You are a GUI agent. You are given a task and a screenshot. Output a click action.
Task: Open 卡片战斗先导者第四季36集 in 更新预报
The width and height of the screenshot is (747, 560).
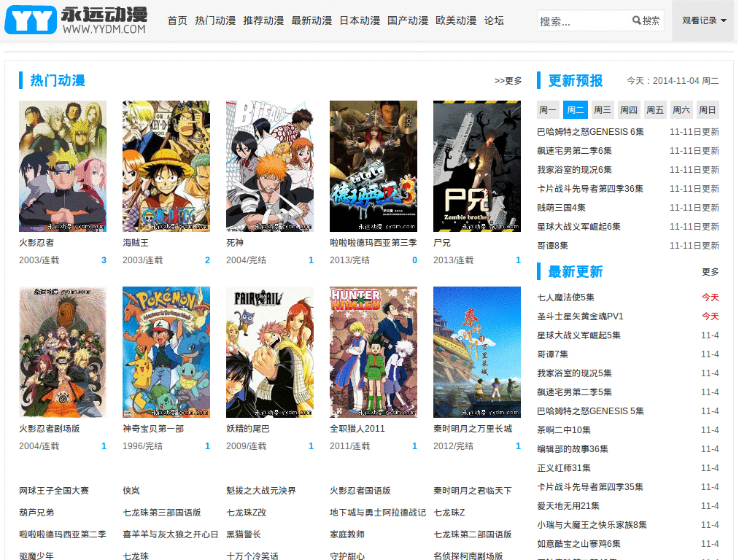590,189
